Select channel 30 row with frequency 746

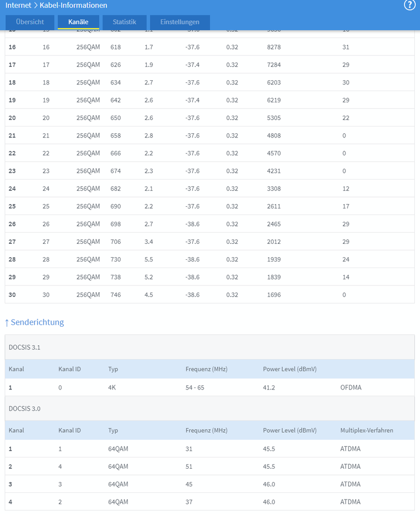(x=210, y=295)
